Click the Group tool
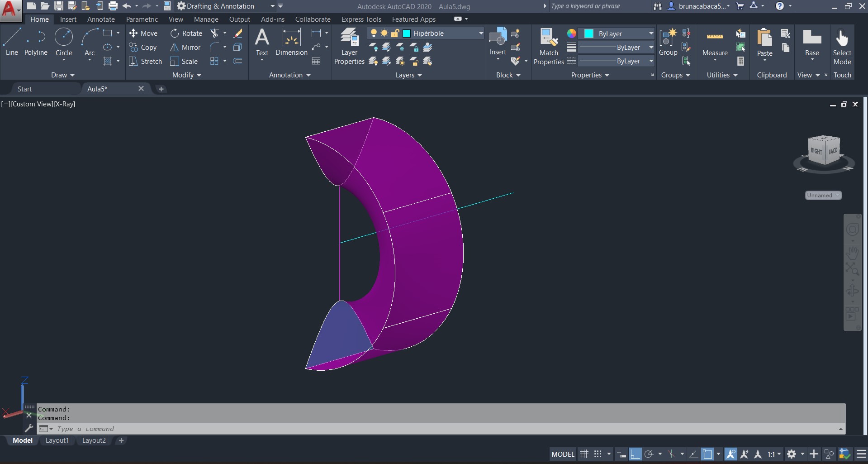This screenshot has height=464, width=868. click(668, 42)
